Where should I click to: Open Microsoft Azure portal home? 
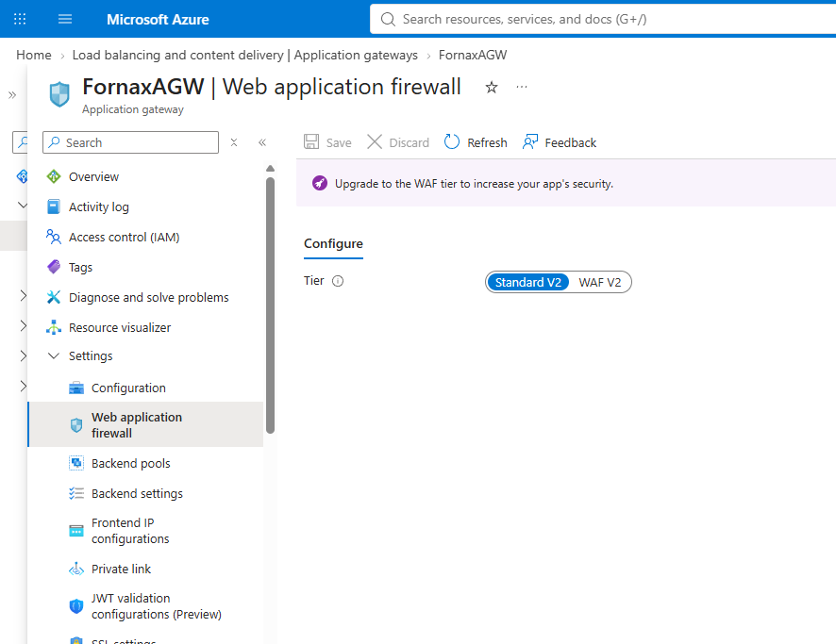158,19
